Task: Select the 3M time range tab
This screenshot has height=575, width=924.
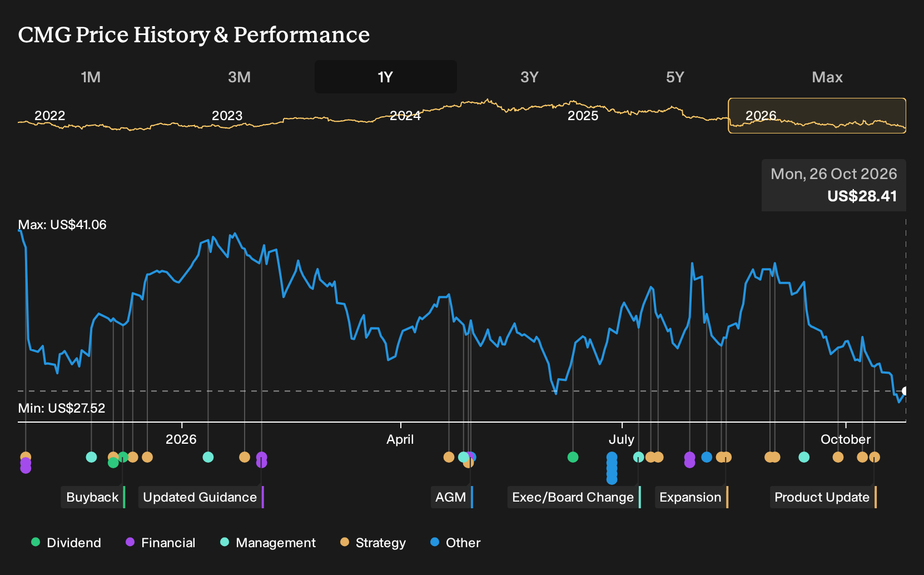Action: pos(239,77)
